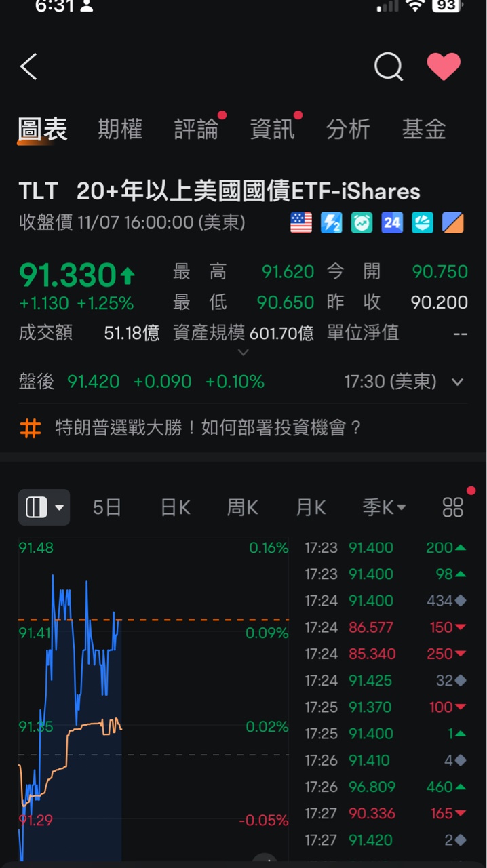Open the 評論 tab

[x=197, y=129]
